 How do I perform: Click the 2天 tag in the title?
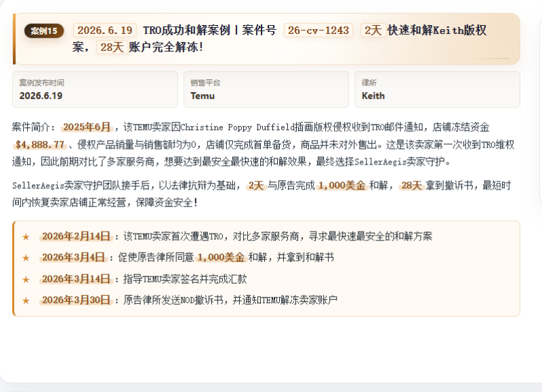tap(373, 30)
